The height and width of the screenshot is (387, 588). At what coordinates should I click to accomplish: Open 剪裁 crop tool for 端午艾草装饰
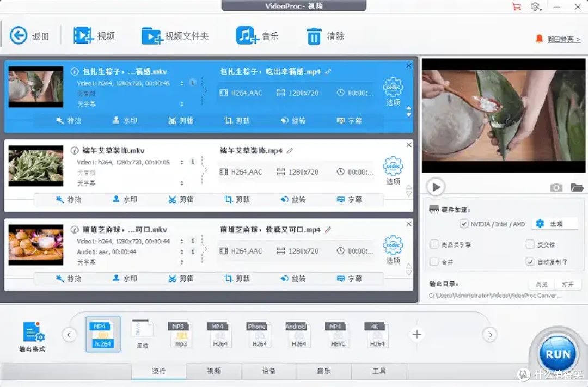(237, 200)
